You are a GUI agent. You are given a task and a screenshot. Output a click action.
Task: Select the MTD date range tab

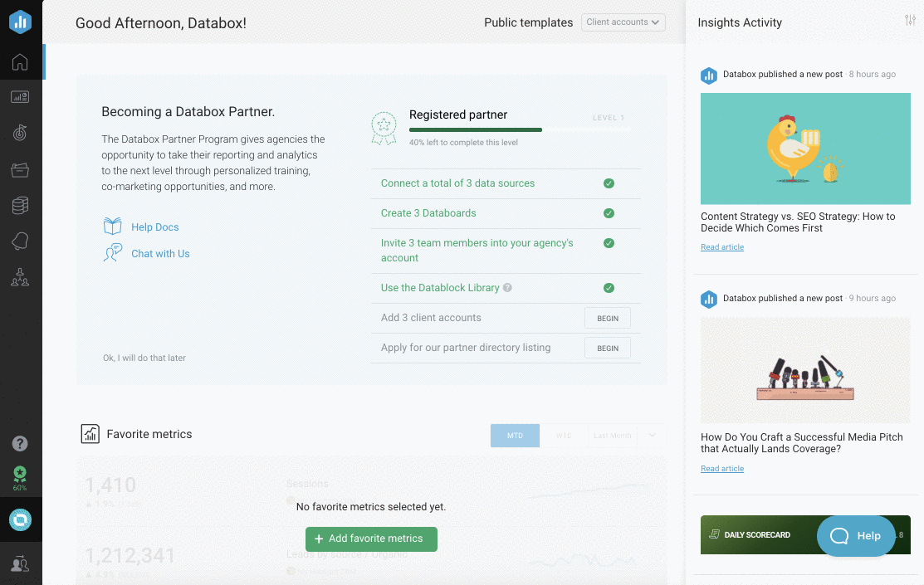click(x=515, y=436)
